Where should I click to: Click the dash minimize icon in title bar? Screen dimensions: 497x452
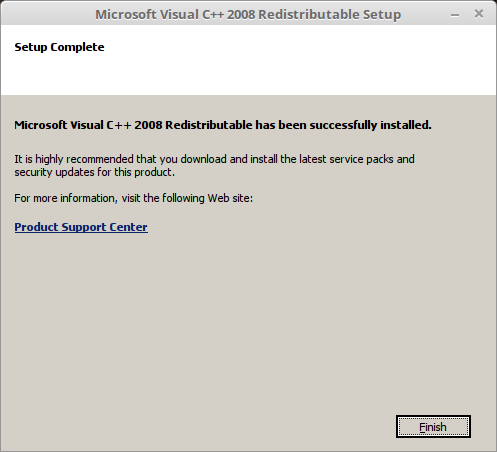(455, 15)
